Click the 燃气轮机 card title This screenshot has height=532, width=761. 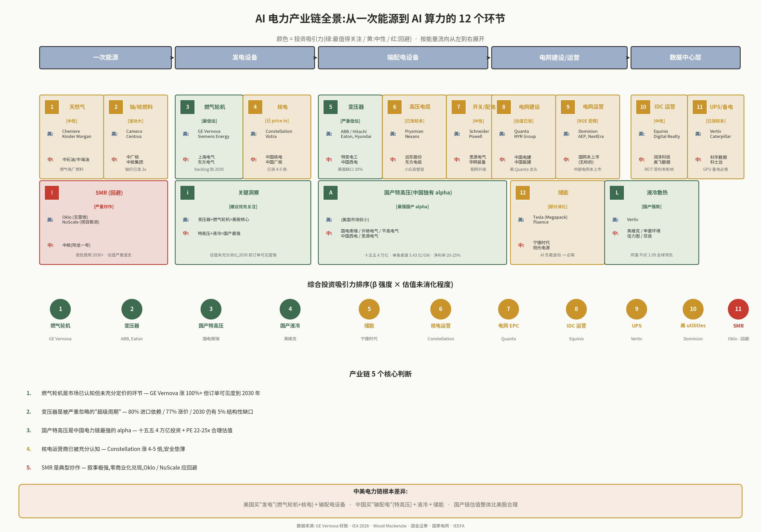click(x=215, y=107)
